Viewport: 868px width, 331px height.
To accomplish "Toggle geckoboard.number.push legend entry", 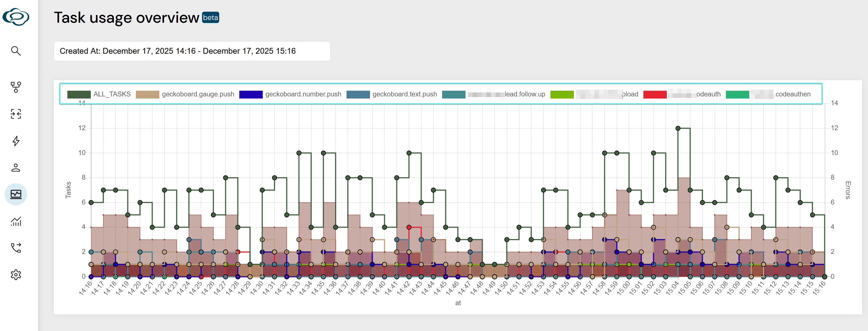I will click(x=290, y=94).
